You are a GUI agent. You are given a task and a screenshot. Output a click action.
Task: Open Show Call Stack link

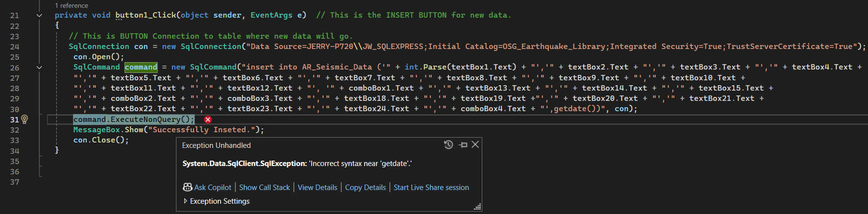click(x=265, y=187)
